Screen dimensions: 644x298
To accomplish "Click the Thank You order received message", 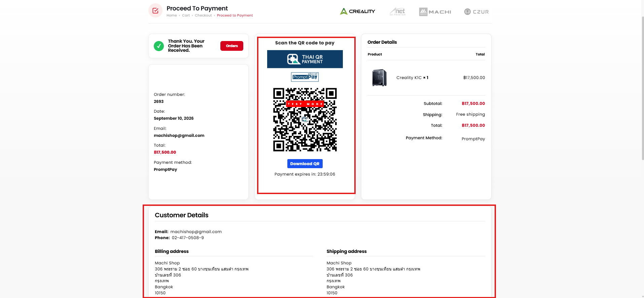I will (186, 46).
